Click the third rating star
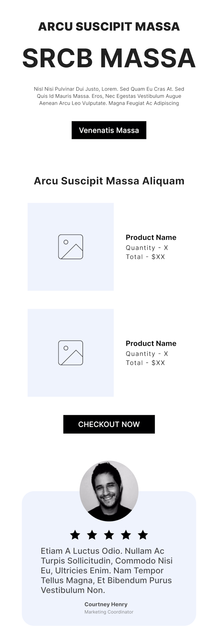This screenshot has height=644, width=218. point(109,535)
